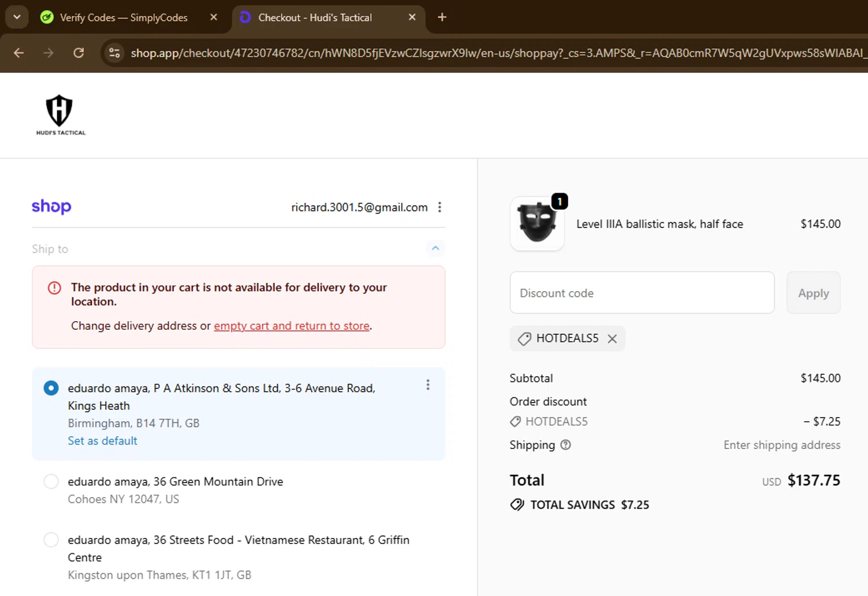
Task: Open the Shipping help question mark icon
Action: pos(566,445)
